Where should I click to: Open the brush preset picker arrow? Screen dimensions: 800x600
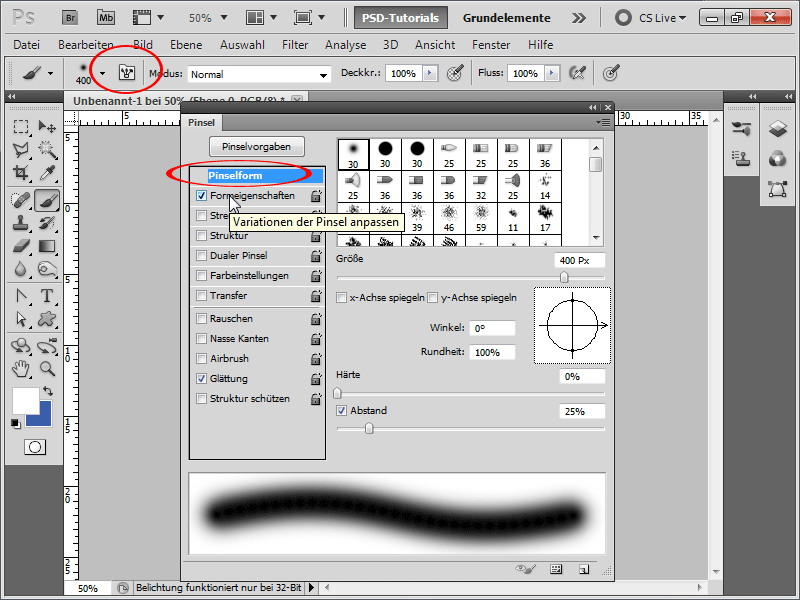[103, 73]
